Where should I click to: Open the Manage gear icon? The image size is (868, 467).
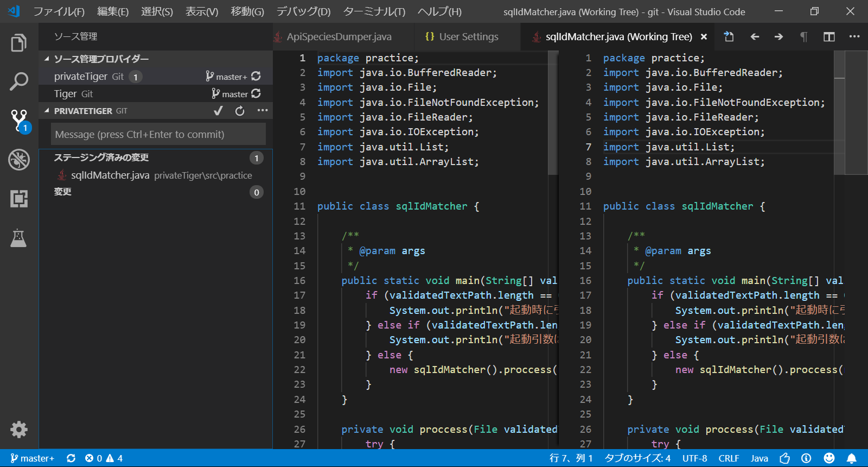click(19, 430)
